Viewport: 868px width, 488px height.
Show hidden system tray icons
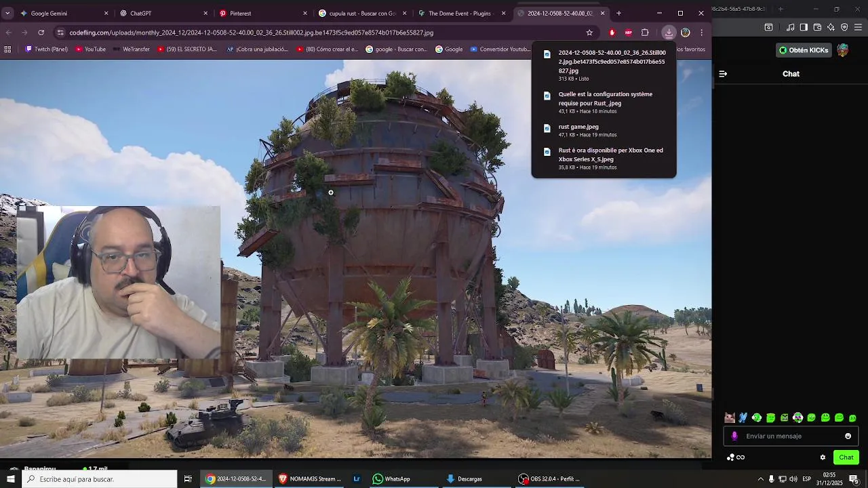[760, 479]
